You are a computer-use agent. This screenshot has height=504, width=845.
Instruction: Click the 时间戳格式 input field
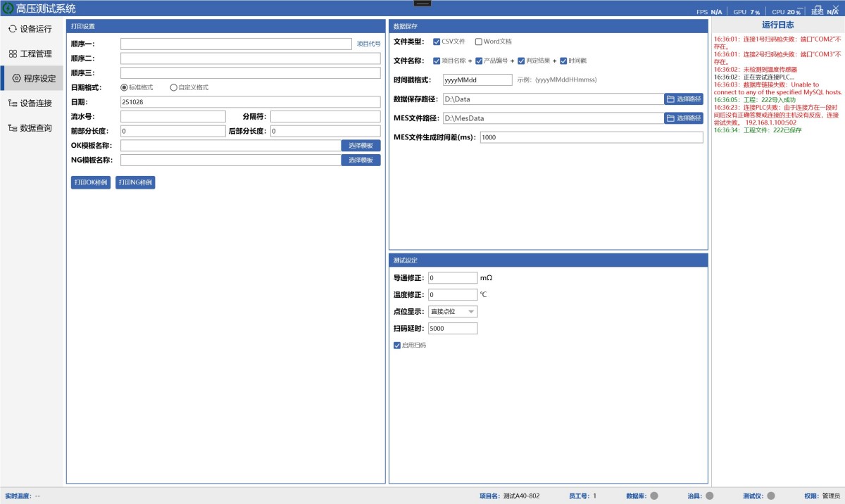[477, 80]
